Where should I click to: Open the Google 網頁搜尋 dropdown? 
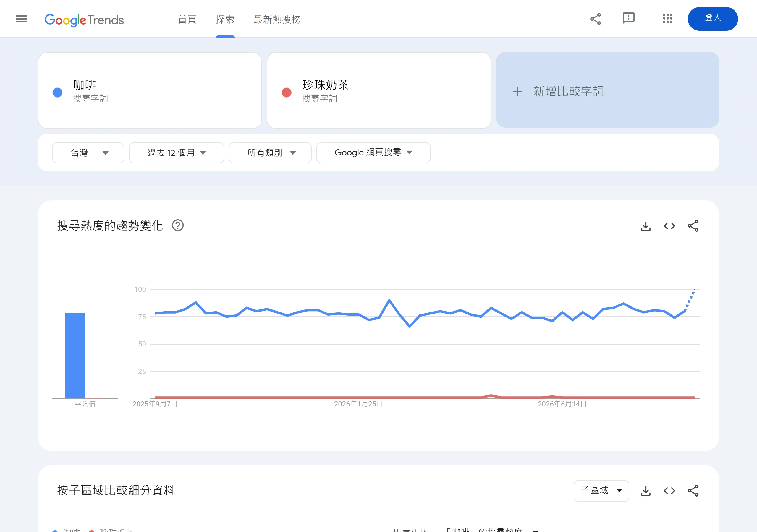pyautogui.click(x=373, y=153)
